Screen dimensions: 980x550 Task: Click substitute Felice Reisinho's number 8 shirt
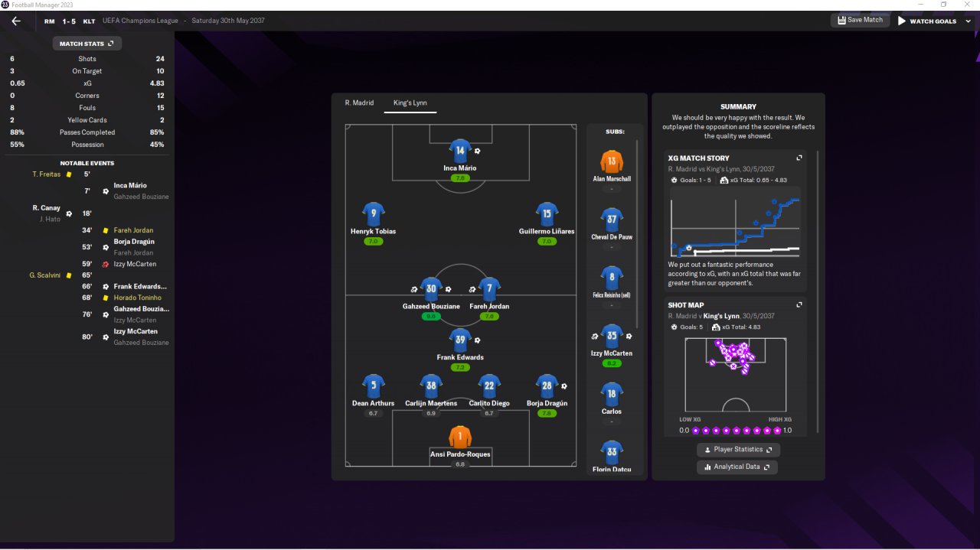(x=612, y=278)
